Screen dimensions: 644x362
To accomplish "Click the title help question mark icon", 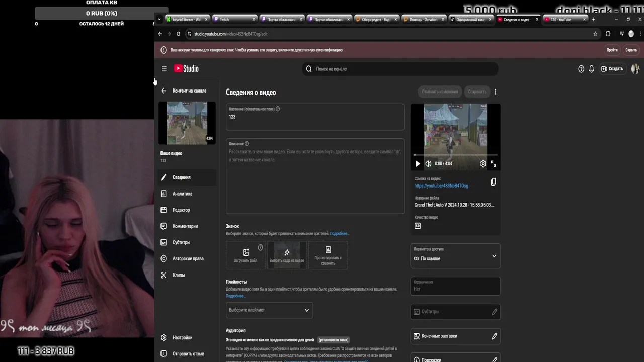I will pyautogui.click(x=278, y=109).
